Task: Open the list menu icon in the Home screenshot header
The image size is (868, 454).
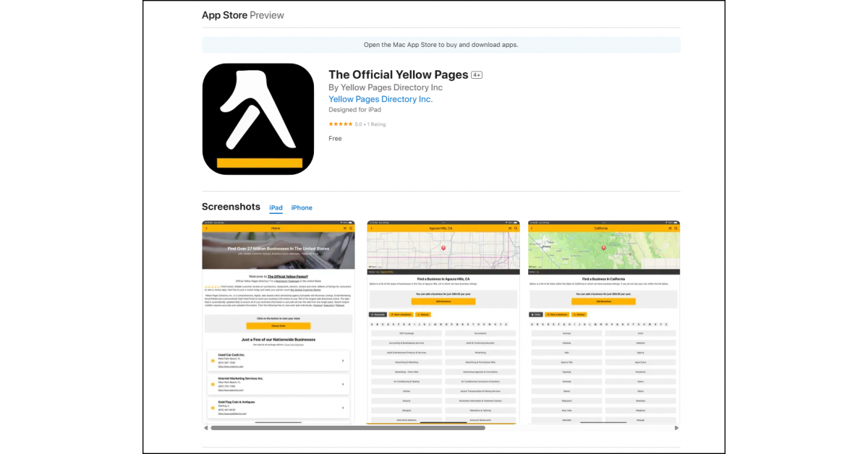Action: pos(345,228)
